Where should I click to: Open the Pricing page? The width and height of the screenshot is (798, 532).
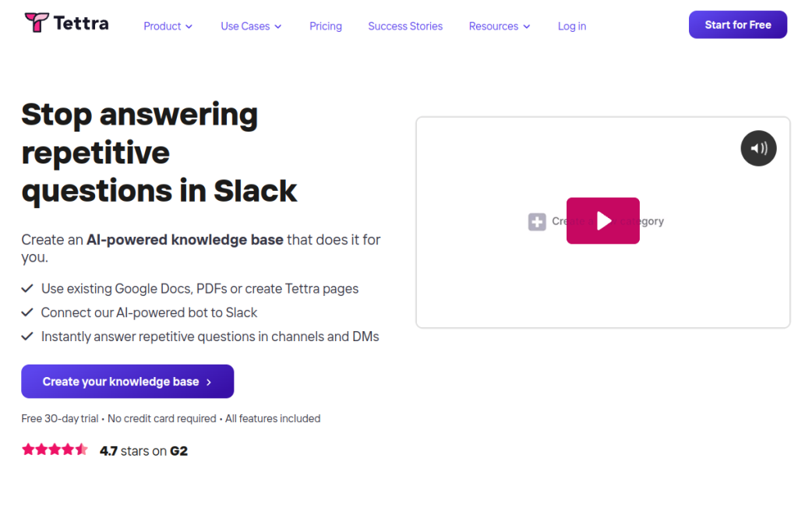(x=326, y=26)
